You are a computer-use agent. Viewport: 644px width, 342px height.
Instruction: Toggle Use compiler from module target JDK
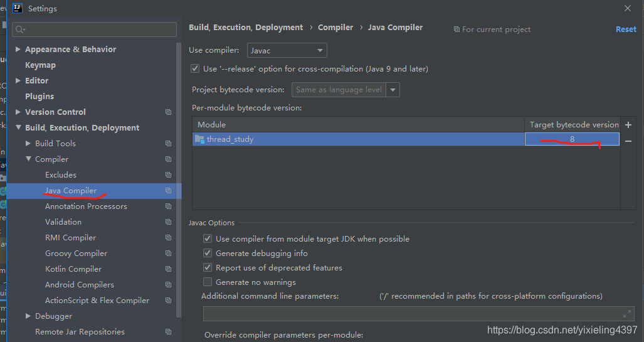tap(208, 239)
